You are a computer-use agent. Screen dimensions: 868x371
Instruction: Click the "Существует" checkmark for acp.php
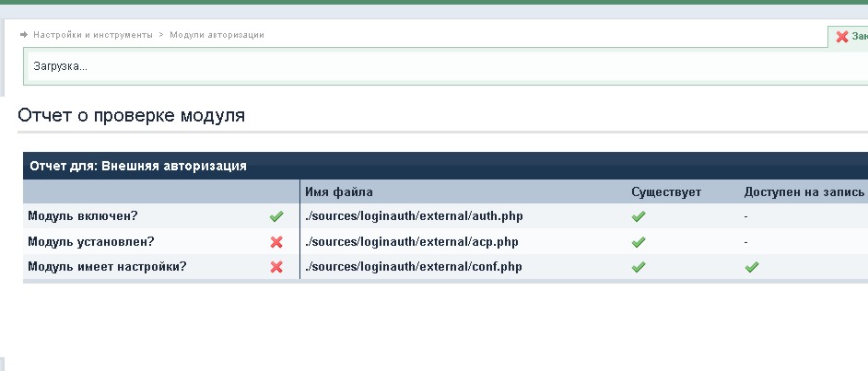pos(639,242)
